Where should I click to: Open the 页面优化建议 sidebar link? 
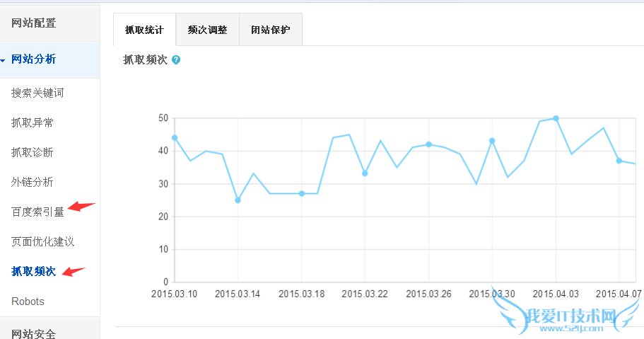[42, 241]
